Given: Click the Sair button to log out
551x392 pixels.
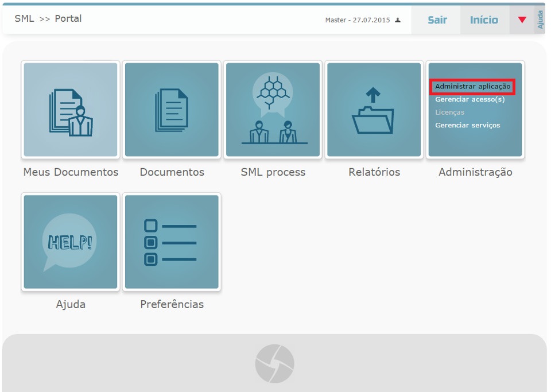Looking at the screenshot, I should click(437, 20).
